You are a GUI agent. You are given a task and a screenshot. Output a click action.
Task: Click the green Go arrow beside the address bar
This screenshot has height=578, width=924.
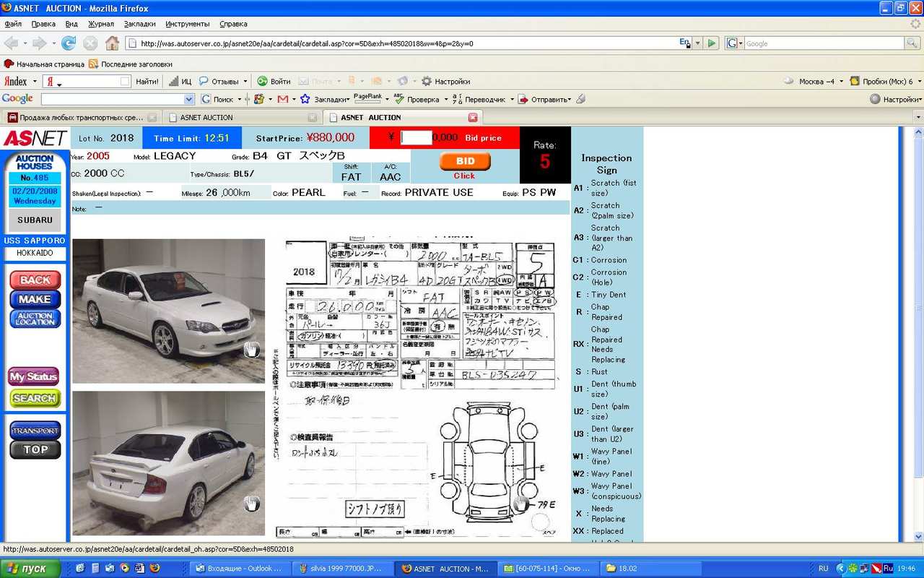tap(712, 43)
